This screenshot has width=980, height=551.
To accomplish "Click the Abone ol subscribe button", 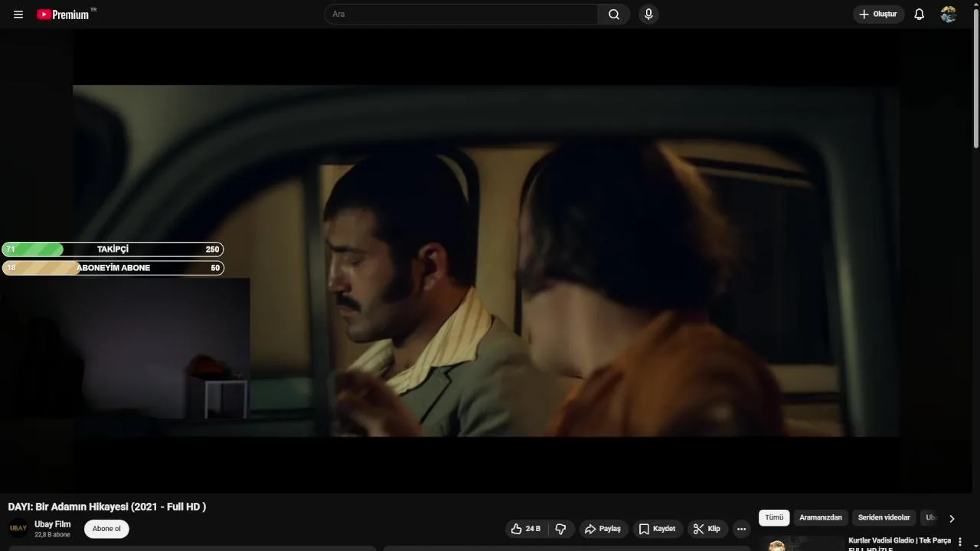I will click(x=106, y=529).
